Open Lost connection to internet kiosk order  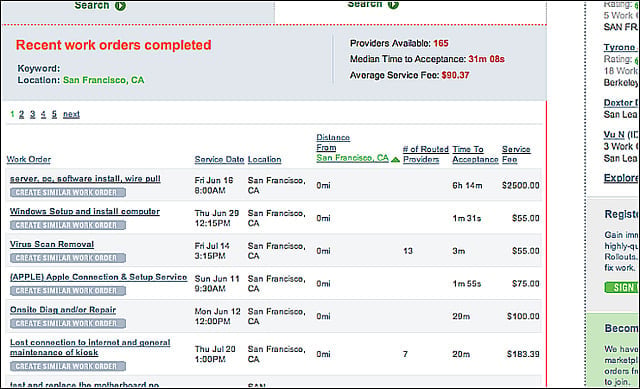tap(90, 347)
